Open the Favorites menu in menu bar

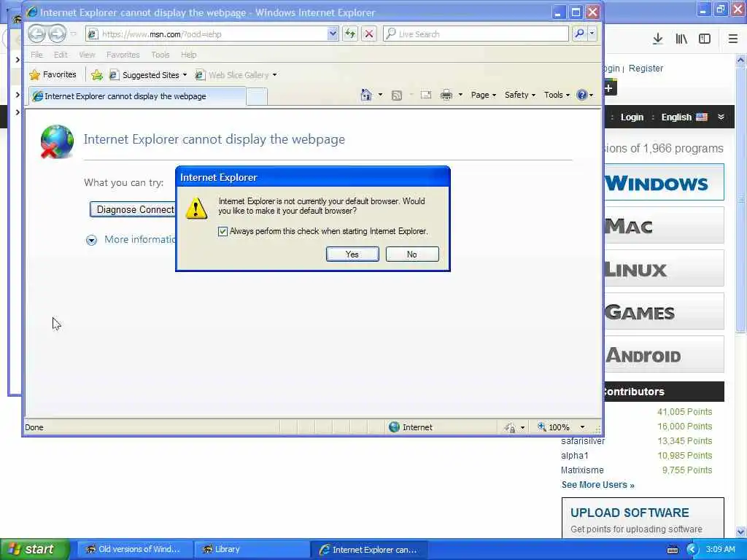(123, 55)
